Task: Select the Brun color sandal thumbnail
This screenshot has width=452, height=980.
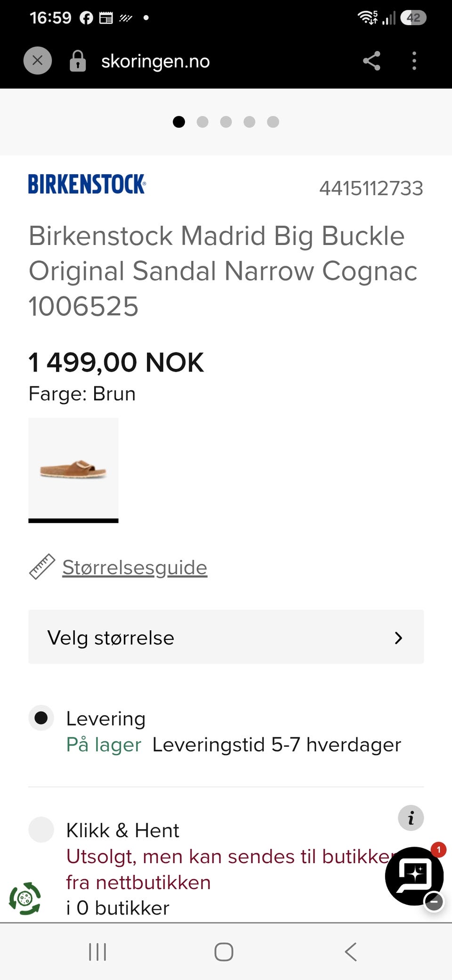Action: (73, 470)
